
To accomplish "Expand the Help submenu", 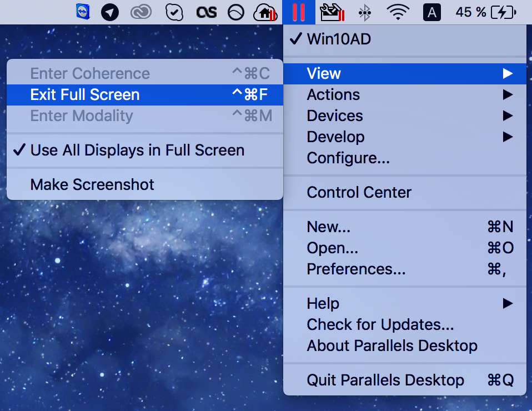I will pos(404,303).
